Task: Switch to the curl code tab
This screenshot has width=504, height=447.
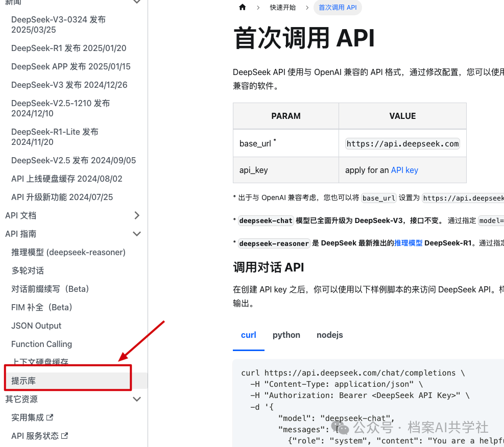Action: [249, 335]
